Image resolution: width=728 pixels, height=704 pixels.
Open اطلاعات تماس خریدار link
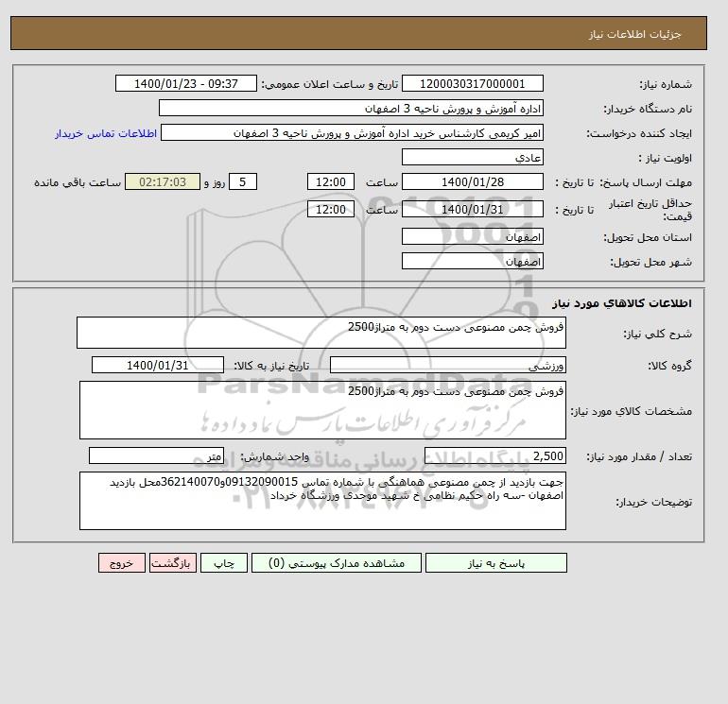[x=106, y=133]
